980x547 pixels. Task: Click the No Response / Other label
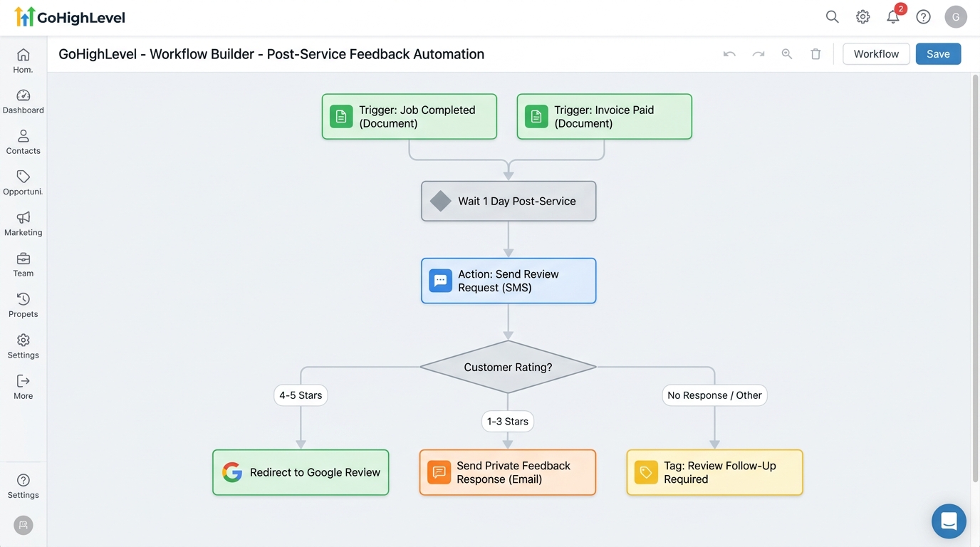(714, 395)
